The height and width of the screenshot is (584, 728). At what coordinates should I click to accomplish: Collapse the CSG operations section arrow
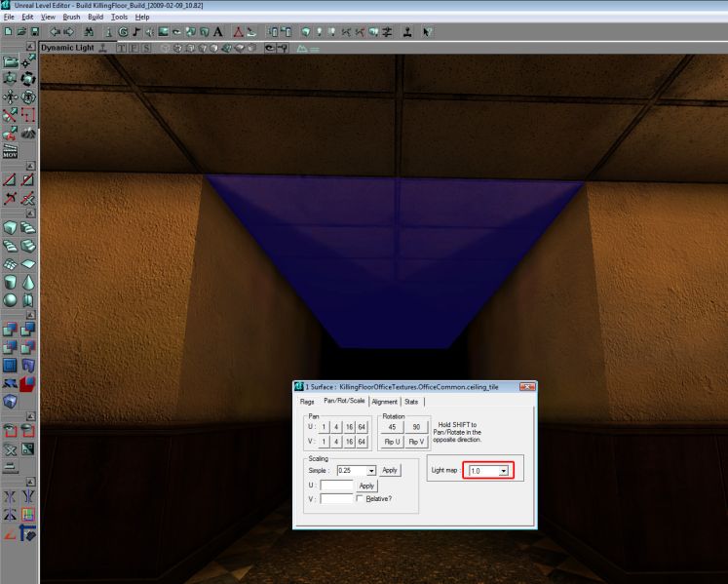tap(30, 315)
